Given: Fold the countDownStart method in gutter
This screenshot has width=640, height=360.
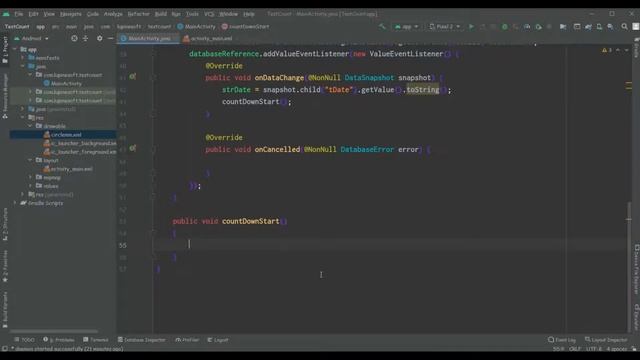Looking at the screenshot, I should pos(154,233).
